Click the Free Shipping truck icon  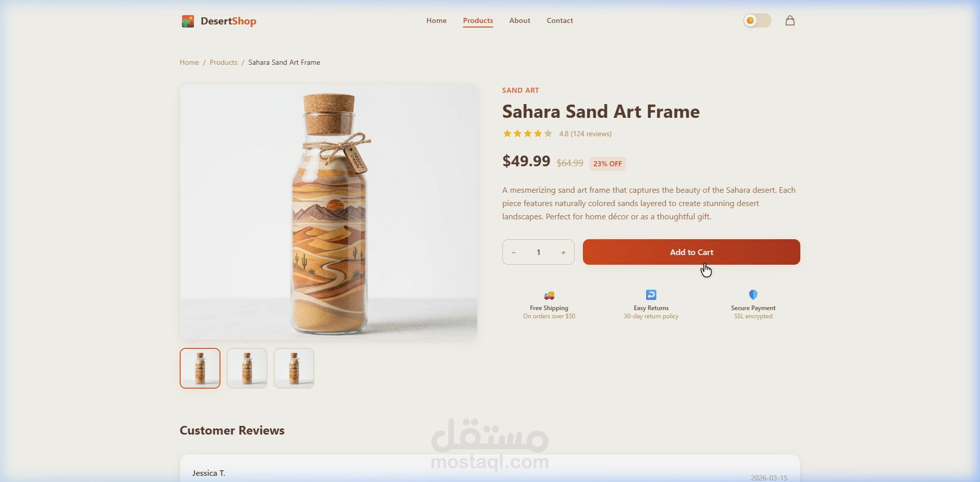tap(549, 295)
